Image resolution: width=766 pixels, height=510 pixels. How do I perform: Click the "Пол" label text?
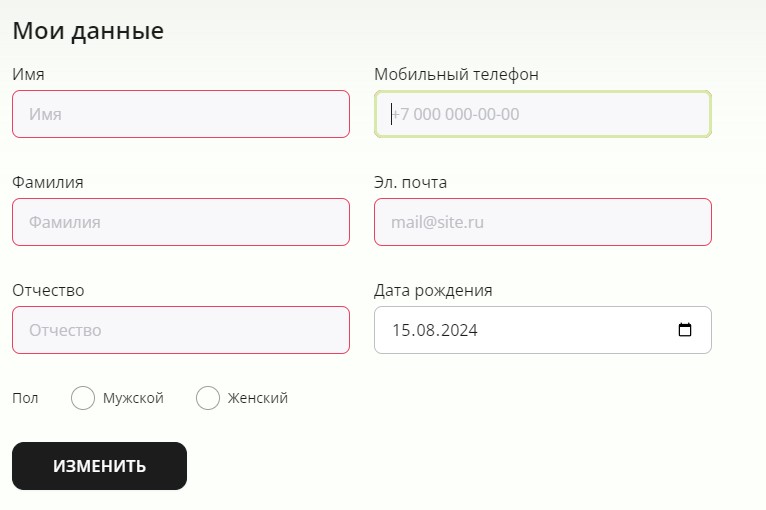(x=25, y=398)
